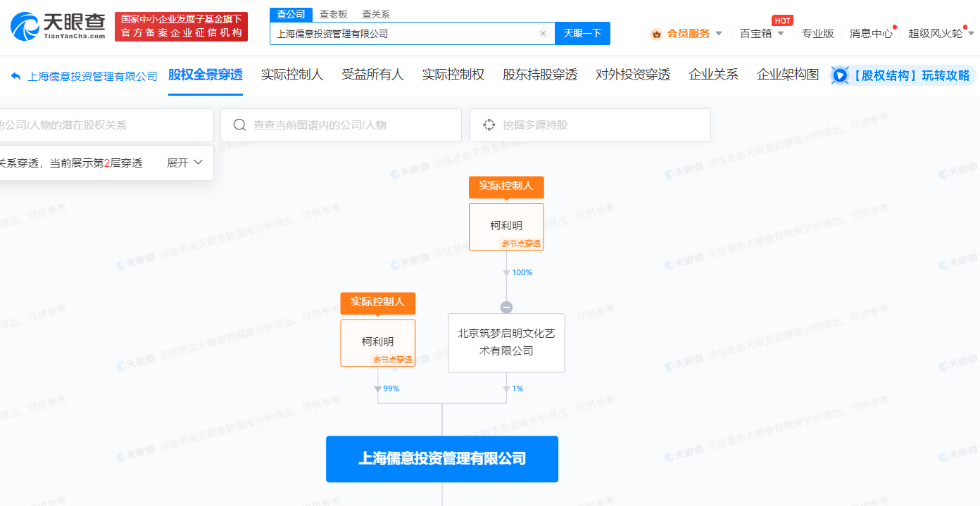Open the 百宝箱 dropdown menu
980x506 pixels.
762,33
